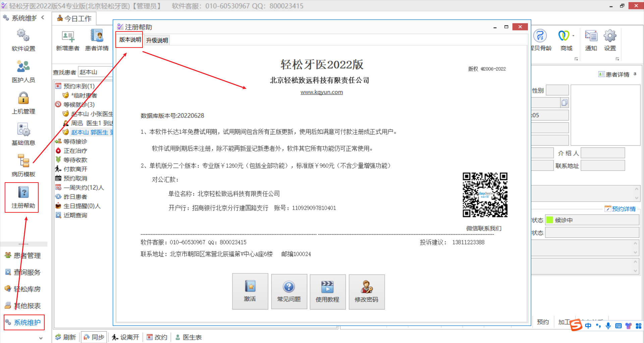The height and width of the screenshot is (343, 644).
Task: Click 修改密码 change password button
Action: tap(366, 291)
